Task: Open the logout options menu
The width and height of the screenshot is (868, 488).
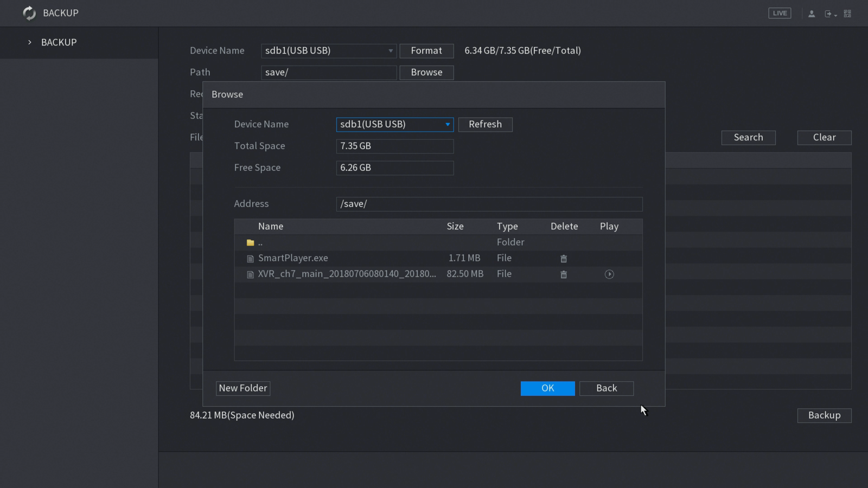Action: [830, 14]
